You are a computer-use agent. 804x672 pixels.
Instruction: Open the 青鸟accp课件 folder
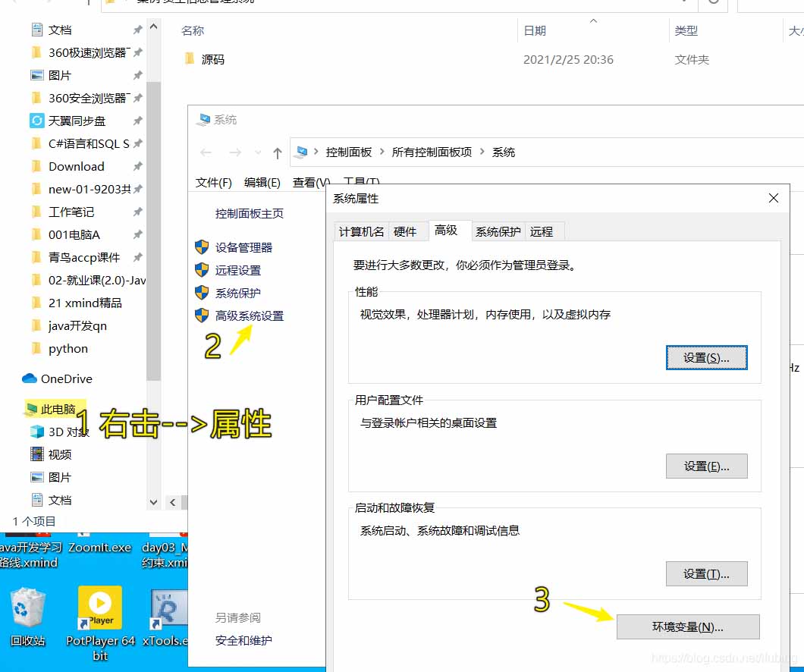tap(75, 257)
